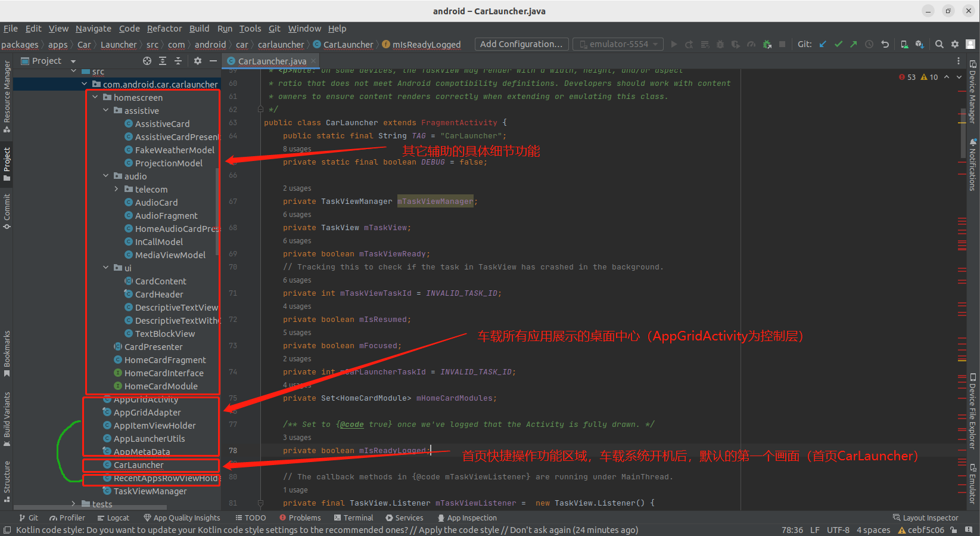Click the Run with Coverage icon
The height and width of the screenshot is (536, 980).
[736, 44]
